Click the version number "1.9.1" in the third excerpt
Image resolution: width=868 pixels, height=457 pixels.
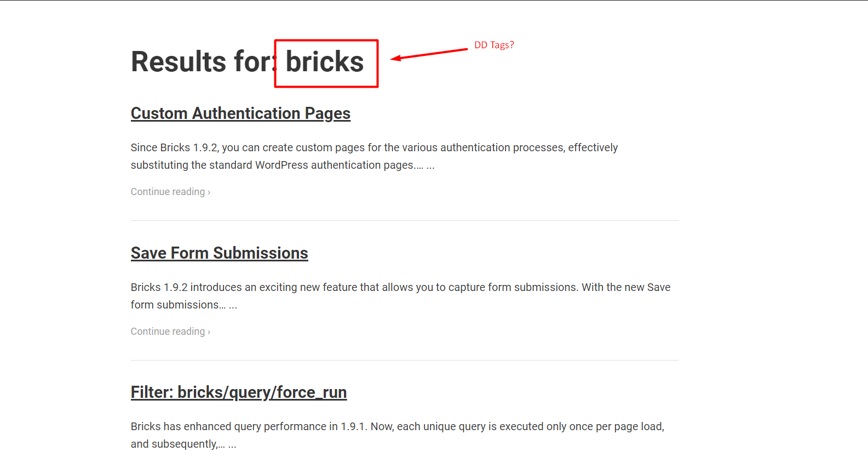[x=353, y=426]
